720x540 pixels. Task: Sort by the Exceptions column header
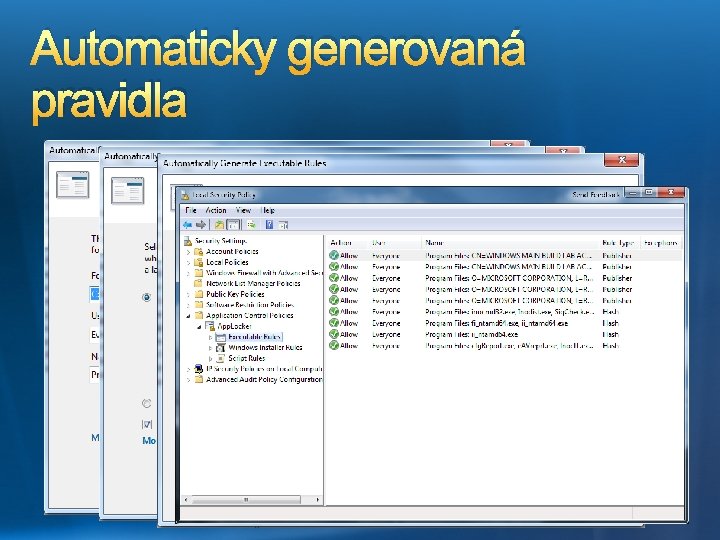[x=660, y=243]
